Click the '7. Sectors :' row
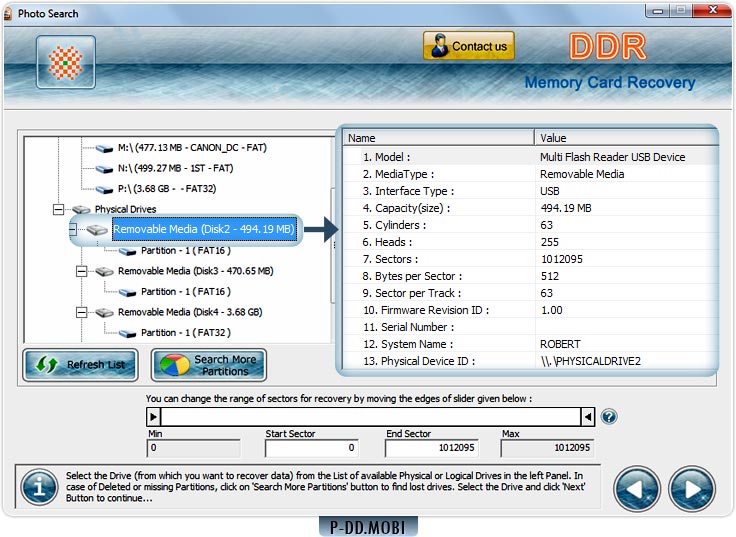The width and height of the screenshot is (736, 537). 530,259
